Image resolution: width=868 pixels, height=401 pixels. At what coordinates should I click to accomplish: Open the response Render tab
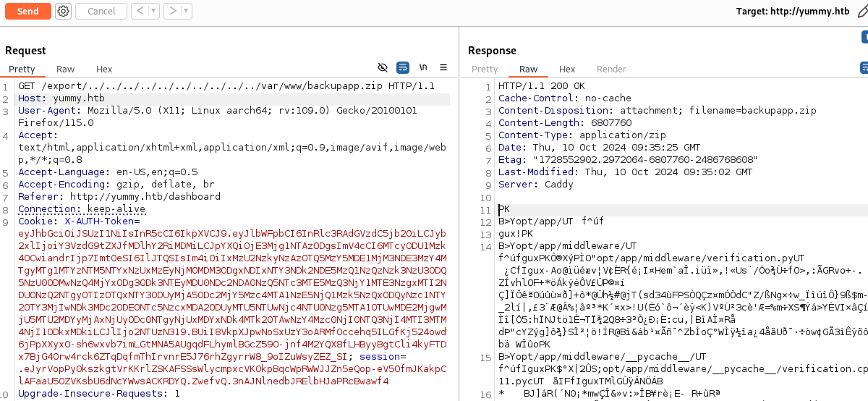pyautogui.click(x=611, y=69)
